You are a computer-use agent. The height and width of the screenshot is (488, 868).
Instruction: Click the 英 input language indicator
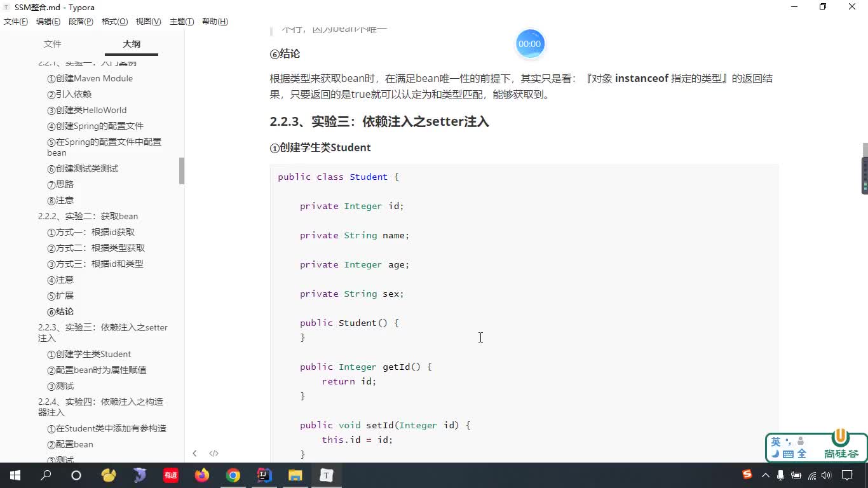coord(776,442)
